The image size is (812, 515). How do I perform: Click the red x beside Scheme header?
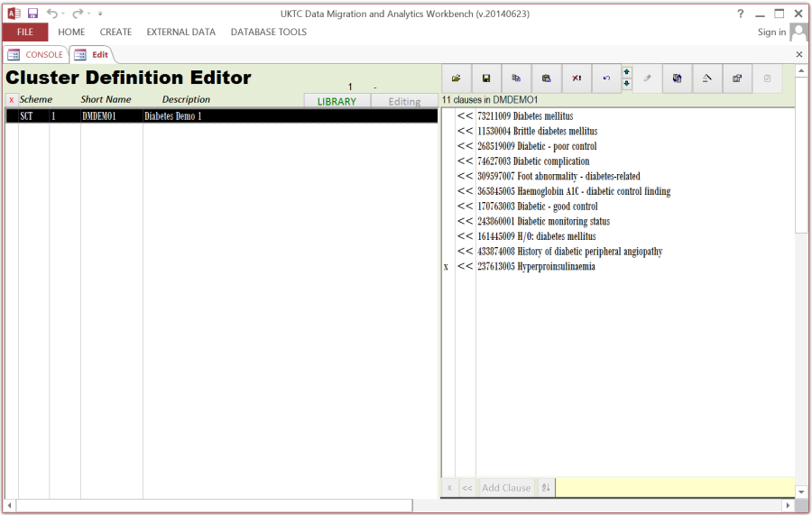point(11,100)
